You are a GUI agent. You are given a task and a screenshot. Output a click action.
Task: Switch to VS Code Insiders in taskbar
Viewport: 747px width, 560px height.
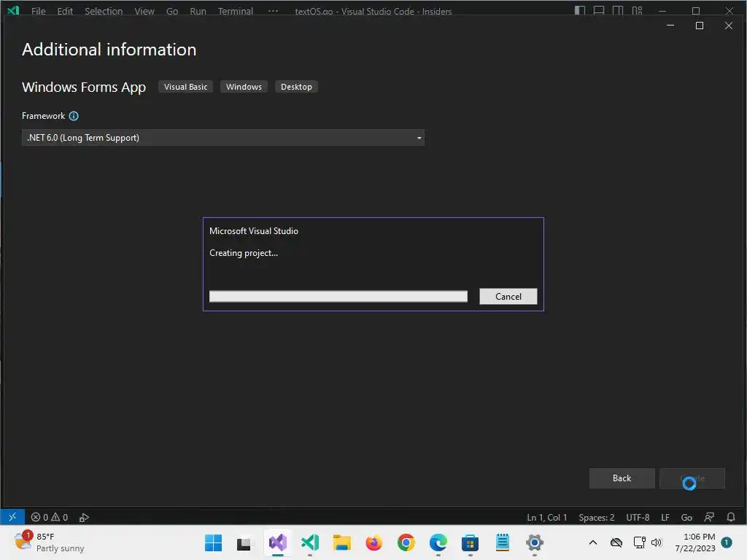coord(309,542)
